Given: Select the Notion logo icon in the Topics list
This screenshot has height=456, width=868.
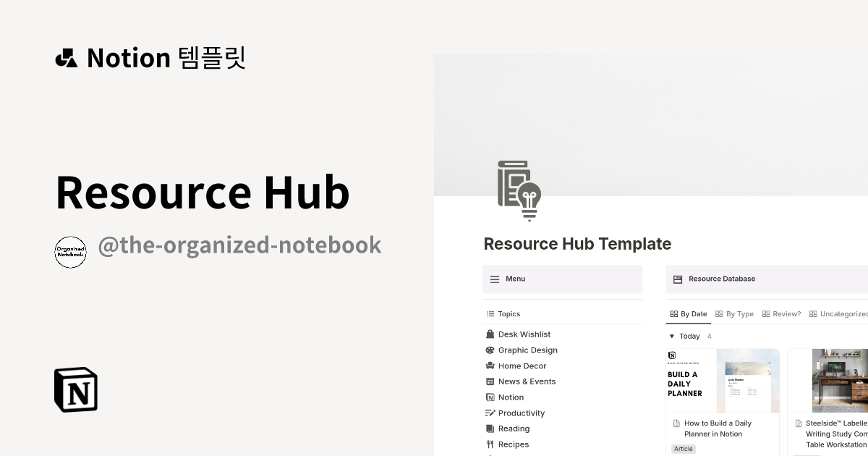Looking at the screenshot, I should click(490, 397).
